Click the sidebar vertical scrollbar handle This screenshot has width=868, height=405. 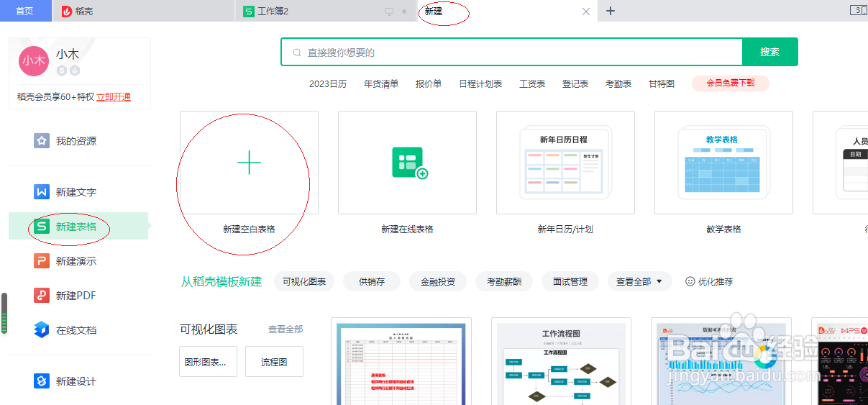pyautogui.click(x=4, y=313)
